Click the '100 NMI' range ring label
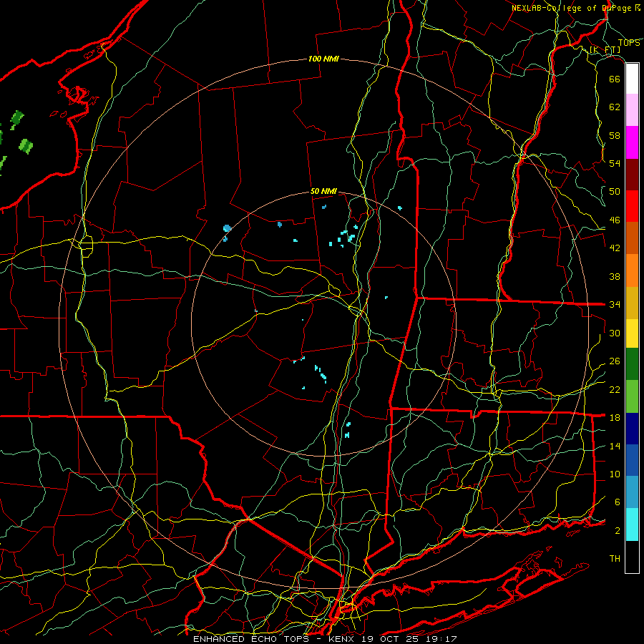This screenshot has height=644, width=644. click(x=323, y=59)
